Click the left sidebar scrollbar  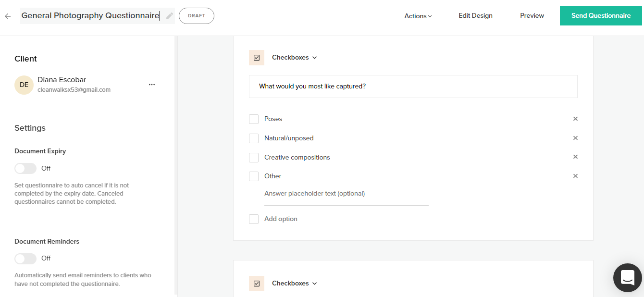(176, 166)
